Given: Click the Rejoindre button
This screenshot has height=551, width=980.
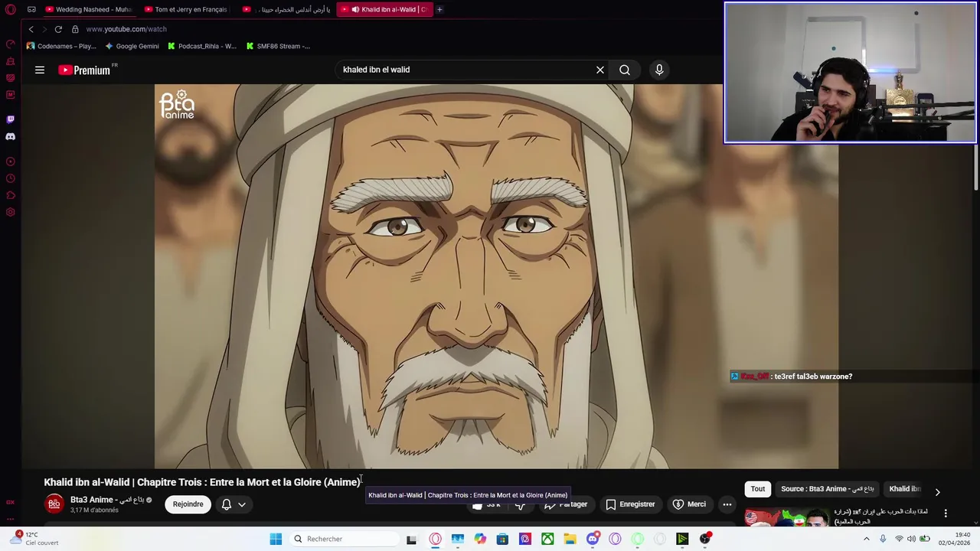Looking at the screenshot, I should 188,504.
